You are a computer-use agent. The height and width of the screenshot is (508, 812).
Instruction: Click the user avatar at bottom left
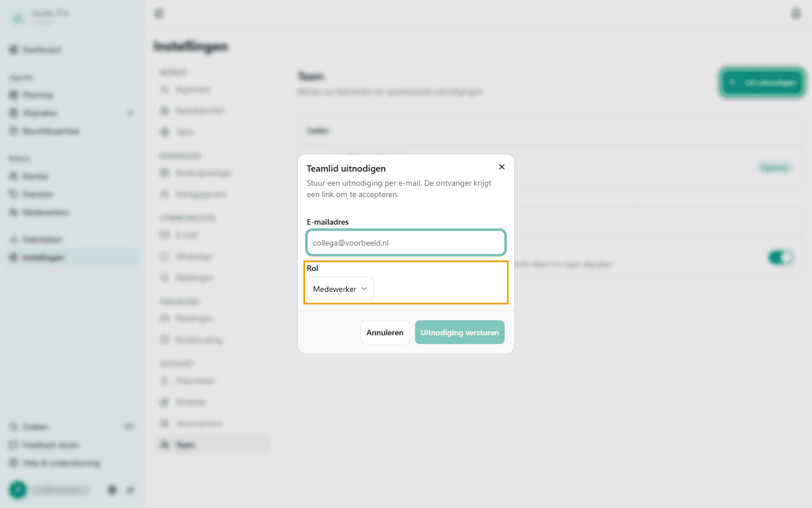click(18, 490)
